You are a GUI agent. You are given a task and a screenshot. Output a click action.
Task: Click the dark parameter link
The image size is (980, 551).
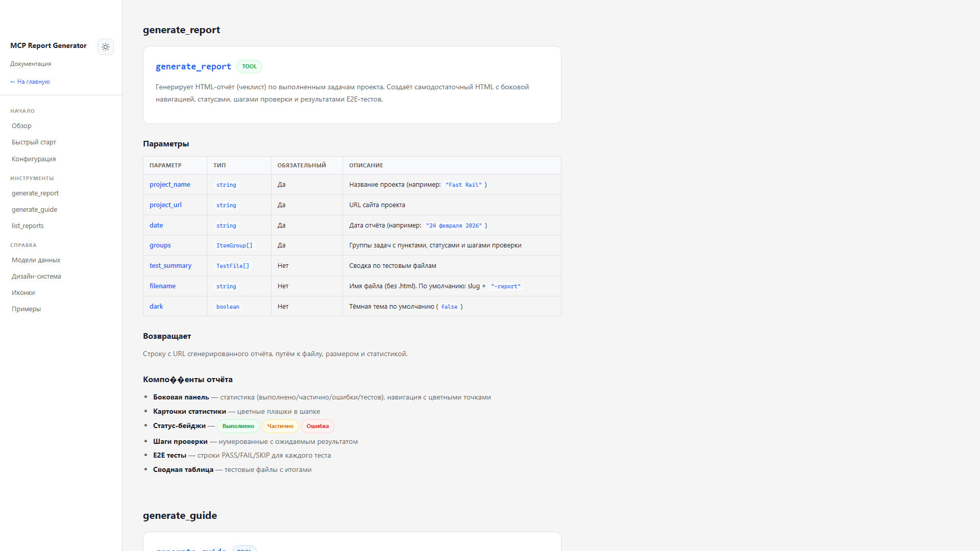coord(156,306)
